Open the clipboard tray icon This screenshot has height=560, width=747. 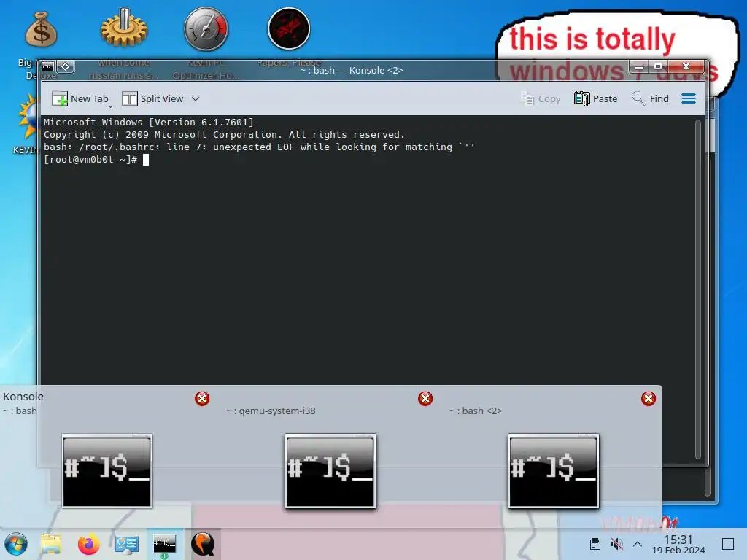click(x=595, y=544)
